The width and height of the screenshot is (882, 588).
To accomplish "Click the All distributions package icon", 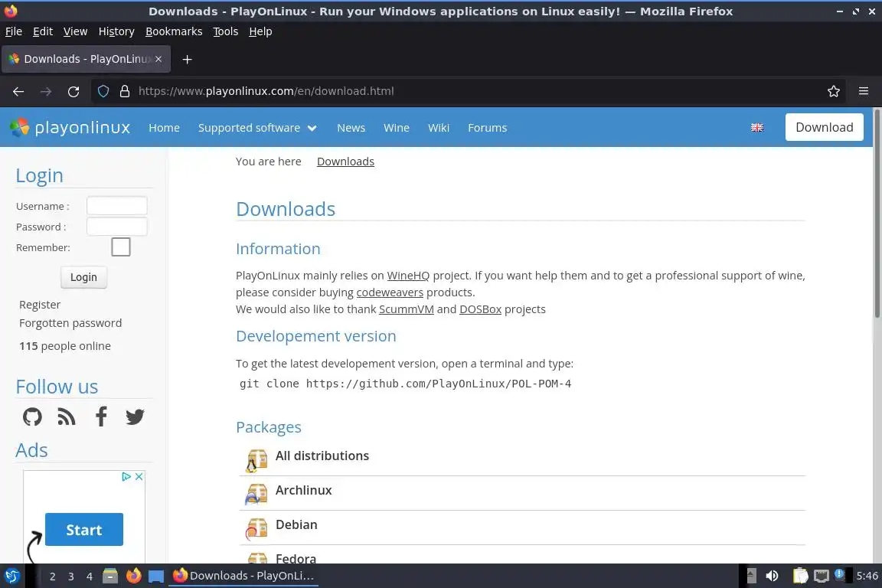I will [256, 460].
